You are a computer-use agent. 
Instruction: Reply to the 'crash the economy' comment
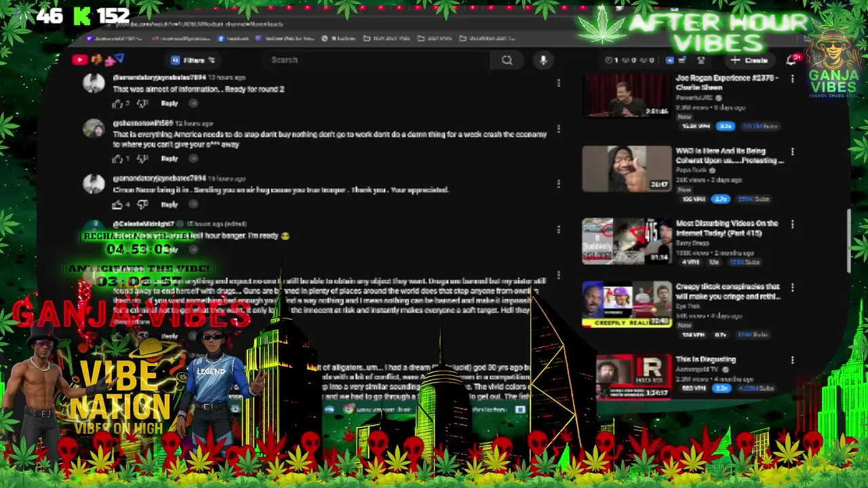pyautogui.click(x=170, y=159)
